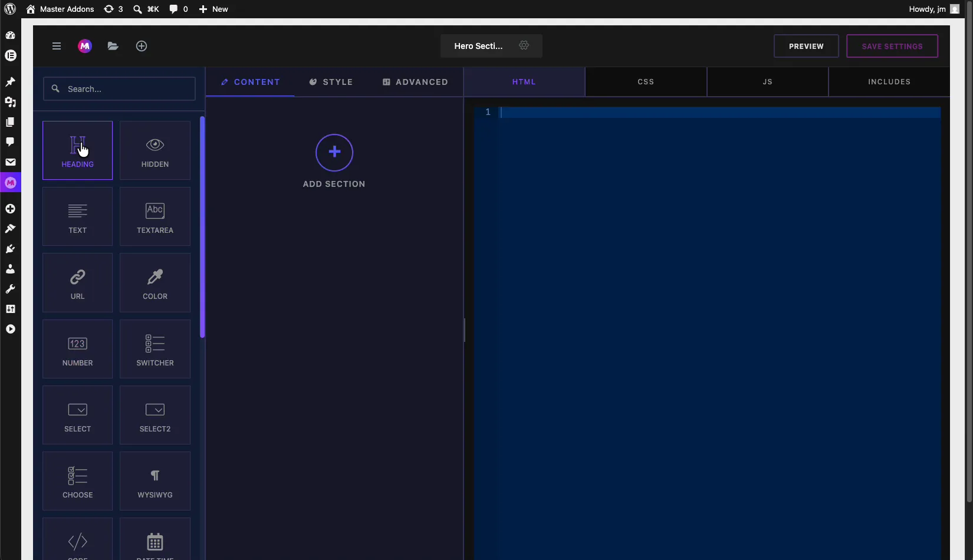
Task: Open Users icon in WordPress sidebar
Action: [10, 269]
